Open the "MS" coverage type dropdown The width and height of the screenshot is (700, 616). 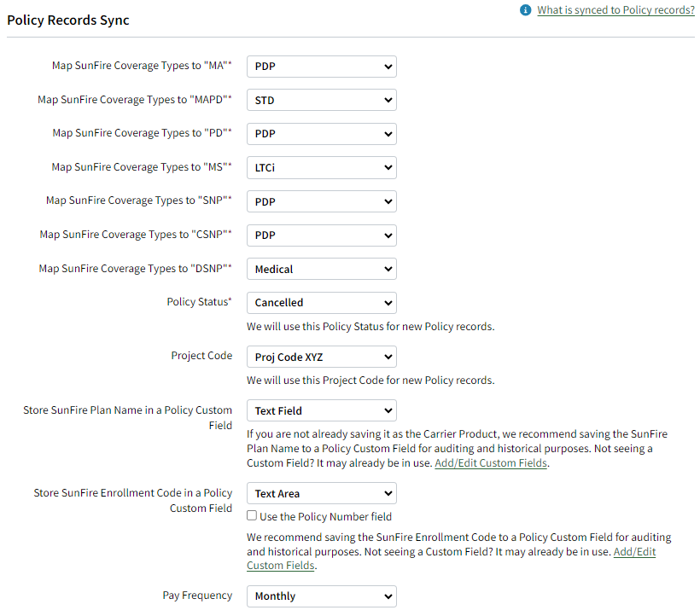(x=322, y=168)
